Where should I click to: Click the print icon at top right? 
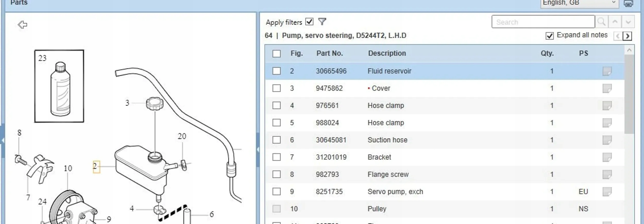click(x=628, y=3)
